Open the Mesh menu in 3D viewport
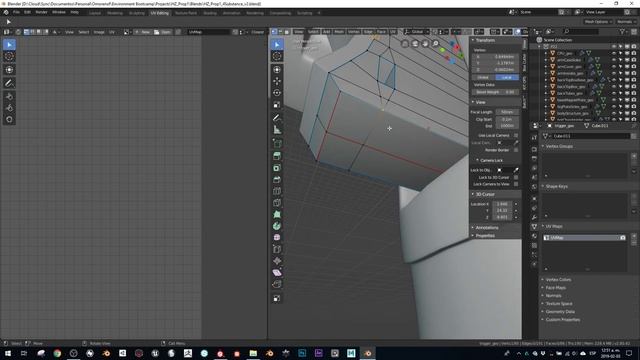The height and width of the screenshot is (360, 640). [x=339, y=32]
